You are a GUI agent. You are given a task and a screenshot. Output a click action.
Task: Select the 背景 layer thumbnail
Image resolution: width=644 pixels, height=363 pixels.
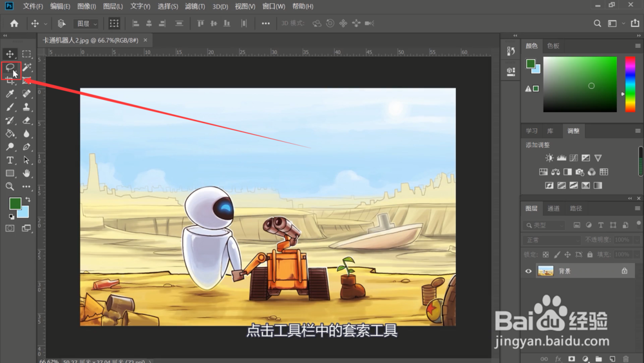coord(545,271)
